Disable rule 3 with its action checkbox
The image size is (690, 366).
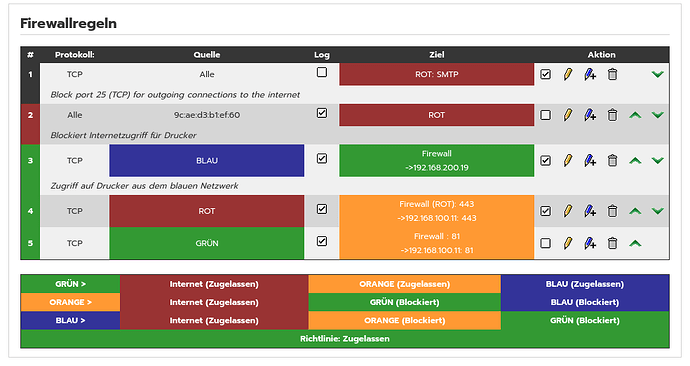point(545,161)
